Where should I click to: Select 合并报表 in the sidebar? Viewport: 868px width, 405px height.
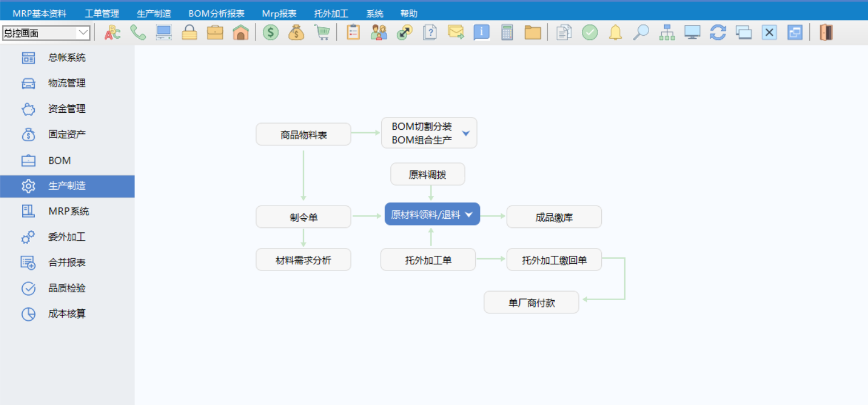67,263
